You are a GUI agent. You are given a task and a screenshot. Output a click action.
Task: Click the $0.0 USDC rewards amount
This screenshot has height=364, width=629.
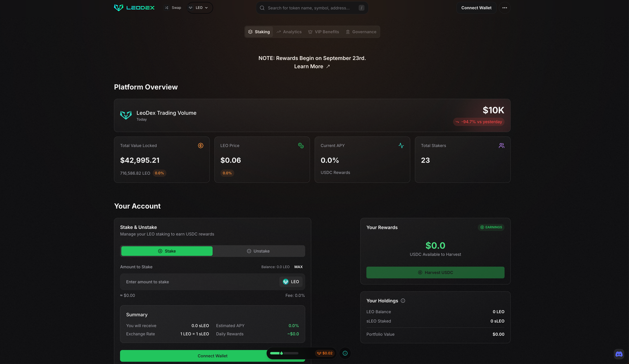coord(435,245)
